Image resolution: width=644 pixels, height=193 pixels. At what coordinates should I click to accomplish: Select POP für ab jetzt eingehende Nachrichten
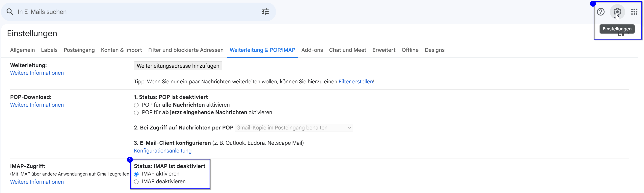coord(136,113)
